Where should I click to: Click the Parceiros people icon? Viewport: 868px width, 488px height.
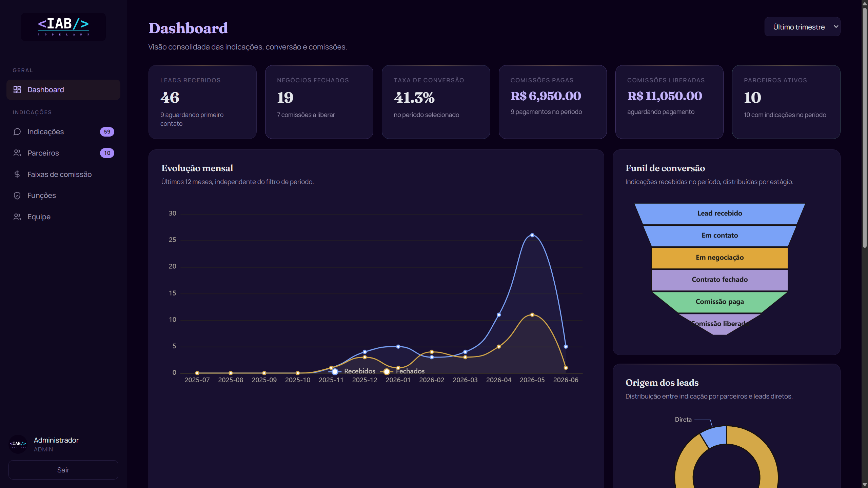click(17, 153)
